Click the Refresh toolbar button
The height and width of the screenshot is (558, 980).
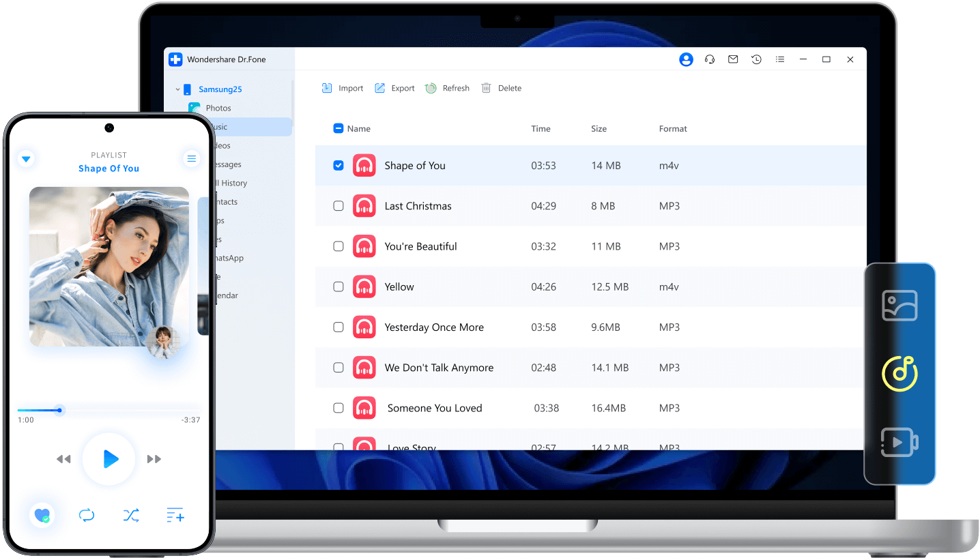448,88
